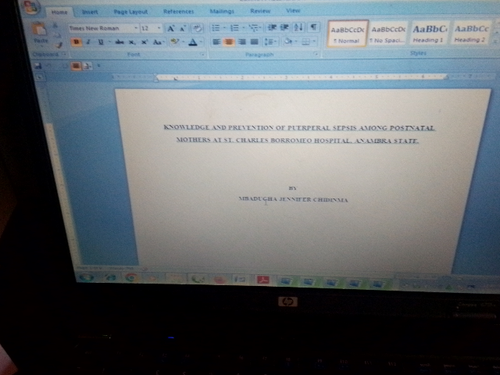Switch to the Page Layout tab
This screenshot has height=375, width=500.
click(130, 12)
